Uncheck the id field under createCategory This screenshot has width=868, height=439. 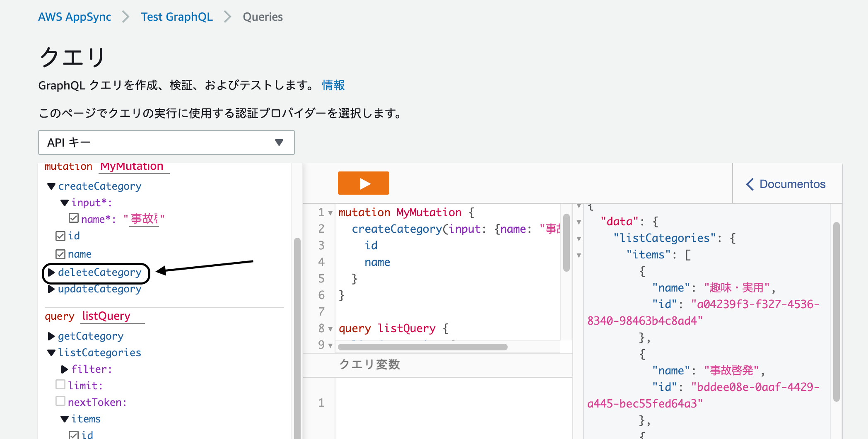[x=60, y=236]
